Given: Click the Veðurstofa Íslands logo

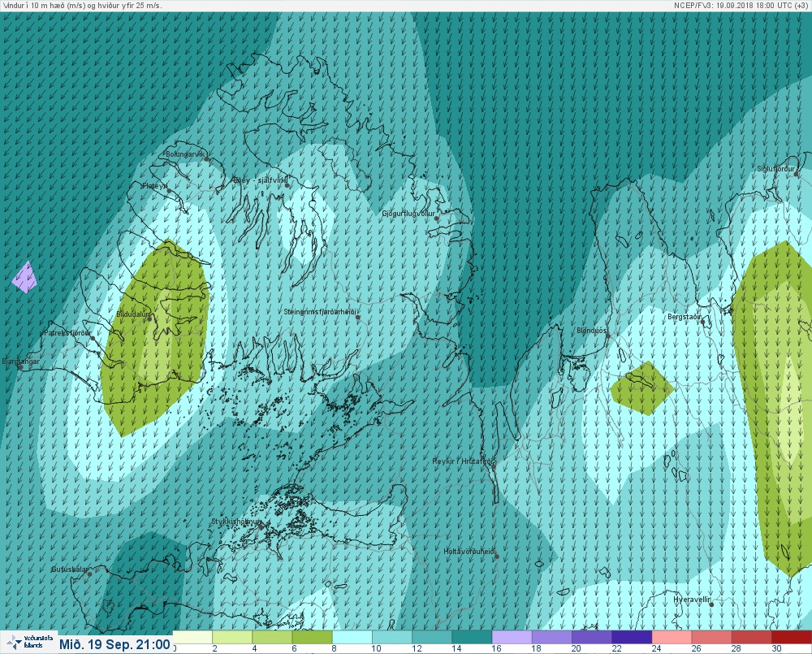Looking at the screenshot, I should [28, 643].
